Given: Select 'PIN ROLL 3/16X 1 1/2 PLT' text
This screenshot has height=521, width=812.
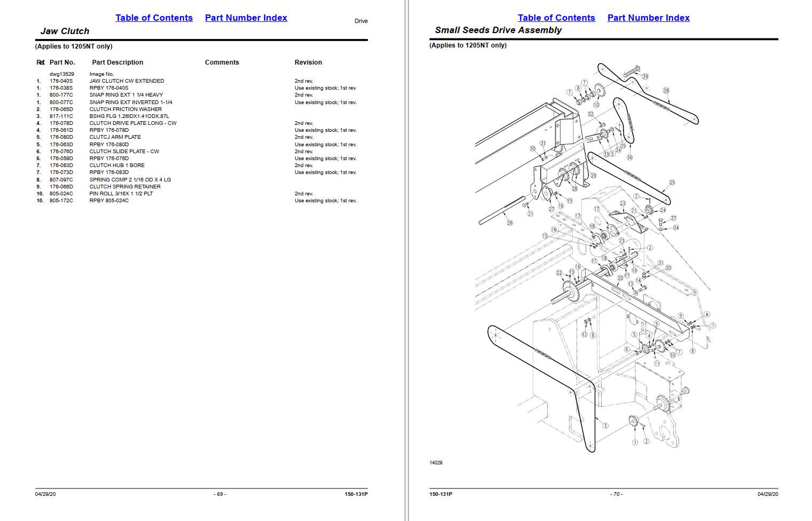Looking at the screenshot, I should pos(121,194).
